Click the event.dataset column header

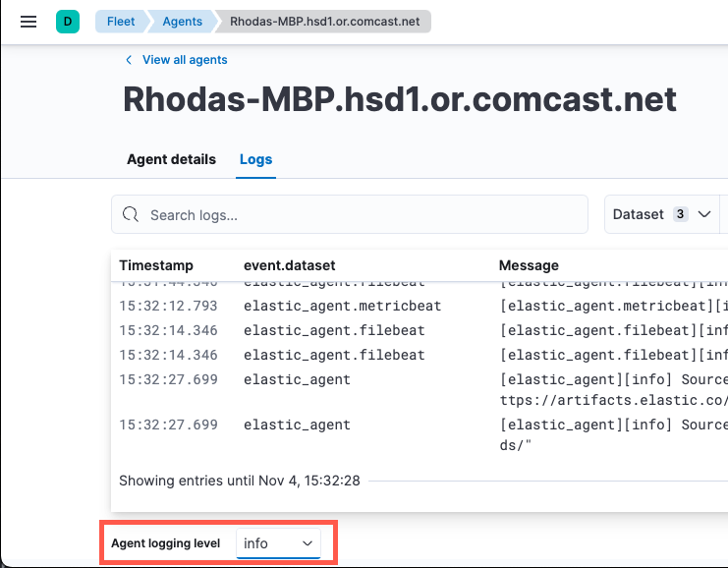[290, 265]
